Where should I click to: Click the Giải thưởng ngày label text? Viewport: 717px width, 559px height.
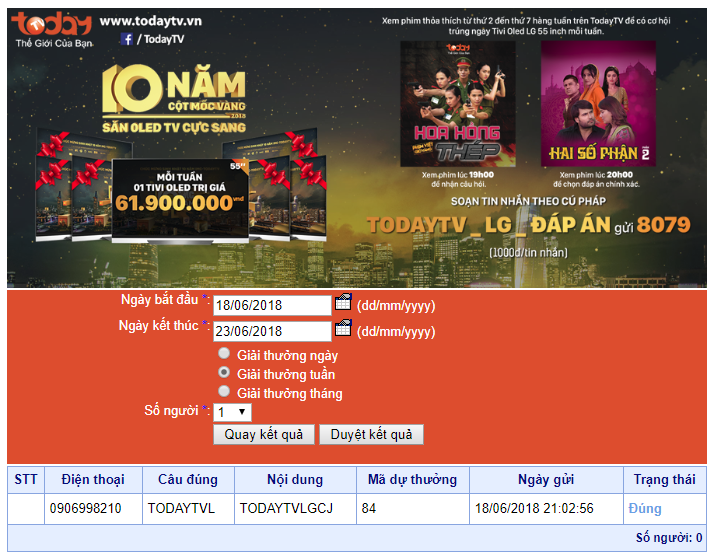(287, 356)
